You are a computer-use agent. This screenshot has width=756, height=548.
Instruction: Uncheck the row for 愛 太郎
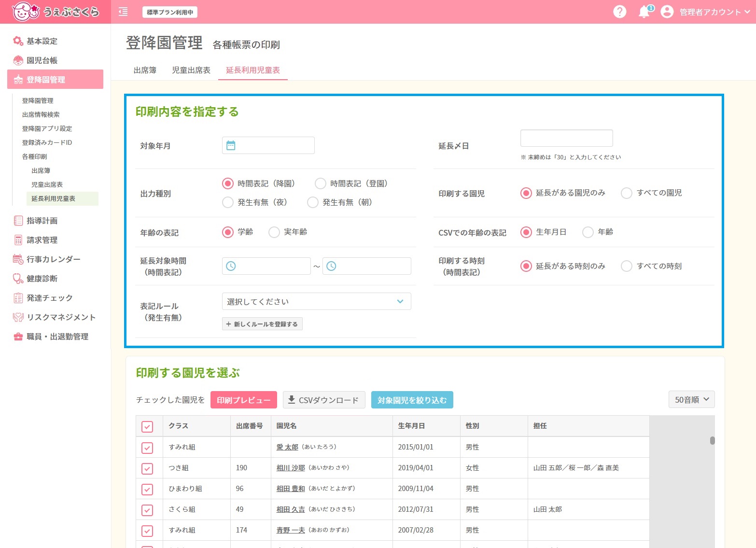pyautogui.click(x=147, y=448)
